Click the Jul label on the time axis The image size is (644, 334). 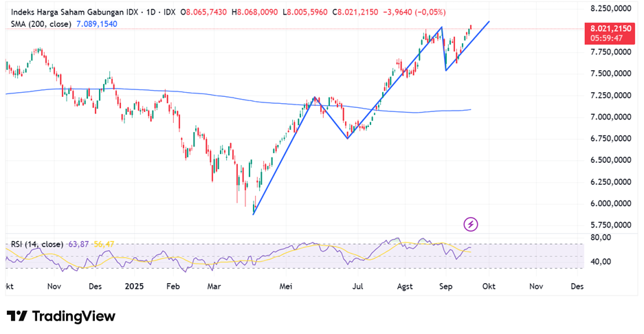(357, 287)
